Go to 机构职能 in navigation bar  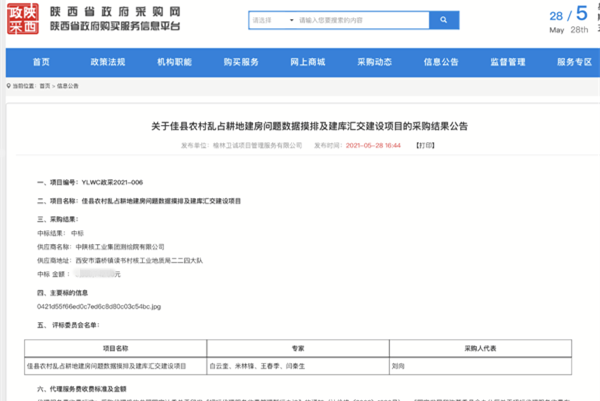click(x=173, y=62)
